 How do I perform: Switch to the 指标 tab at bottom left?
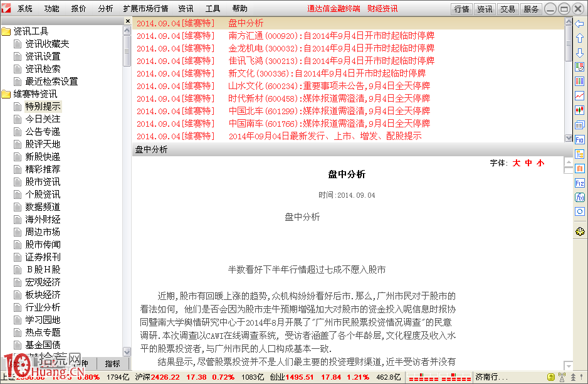point(112,363)
